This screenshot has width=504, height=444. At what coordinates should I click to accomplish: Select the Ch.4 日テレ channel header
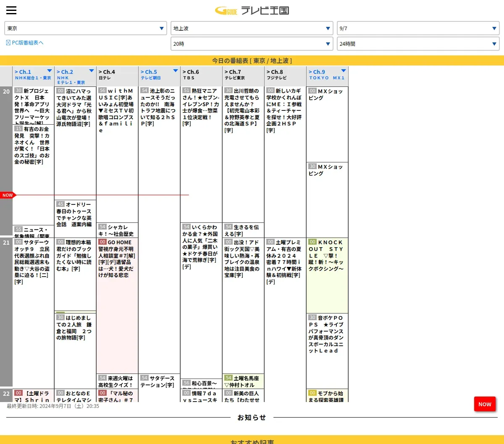point(117,76)
